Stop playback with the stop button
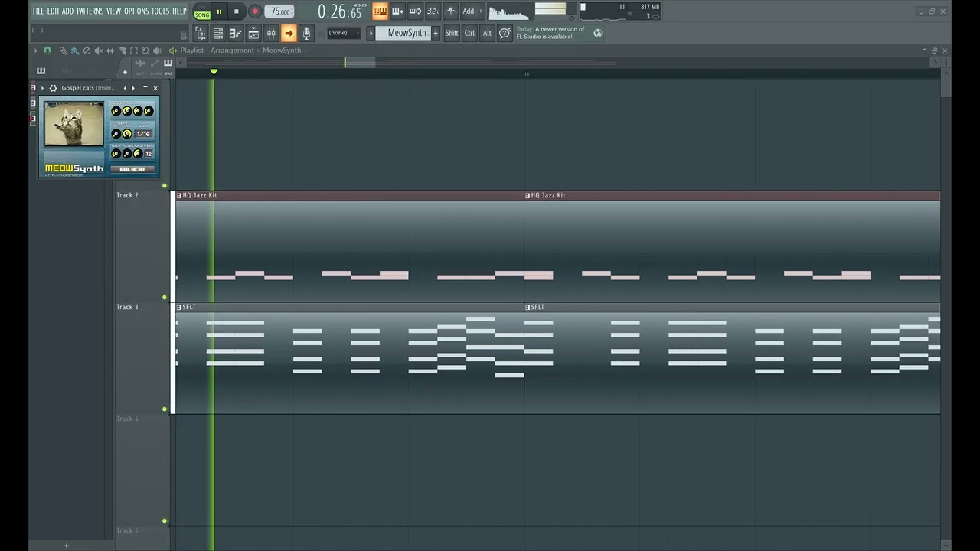The height and width of the screenshot is (551, 980). coord(237,11)
